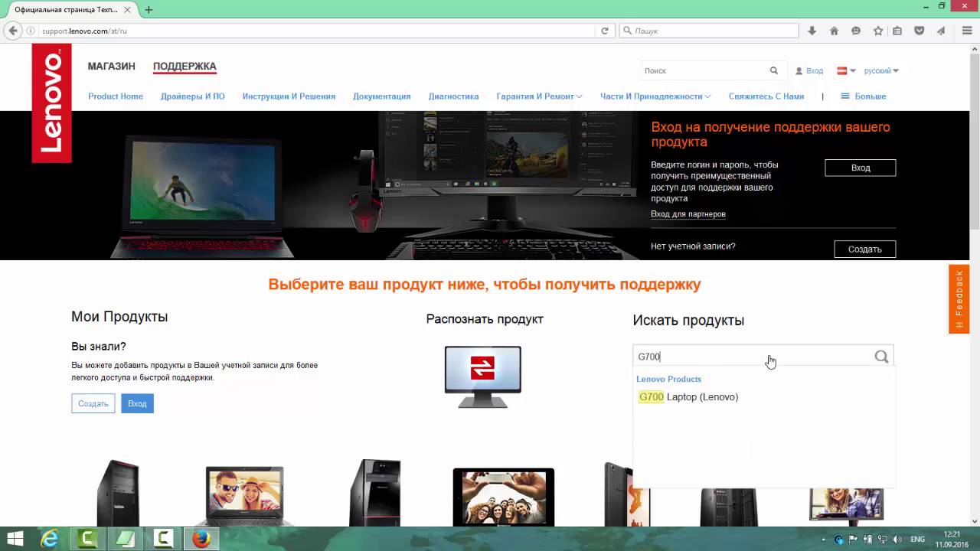The height and width of the screenshot is (551, 980).
Task: Click ENG language indicator in tray
Action: [917, 539]
